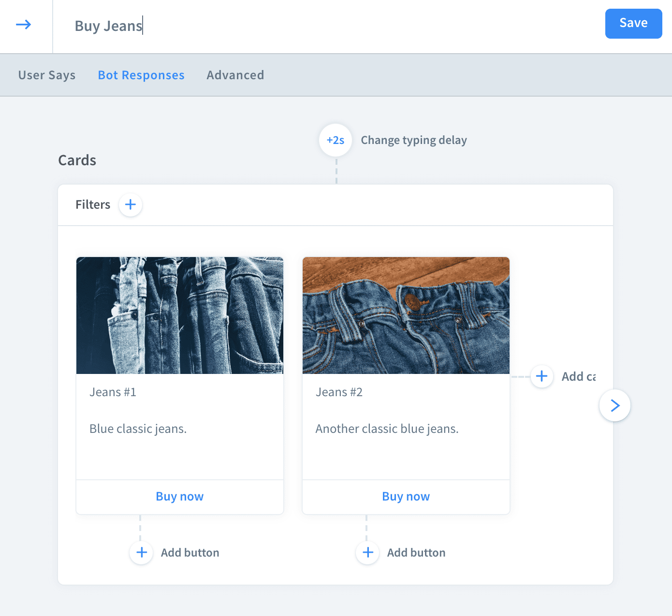Image resolution: width=672 pixels, height=616 pixels.
Task: Save the Buy Jeans interaction
Action: (x=633, y=23)
